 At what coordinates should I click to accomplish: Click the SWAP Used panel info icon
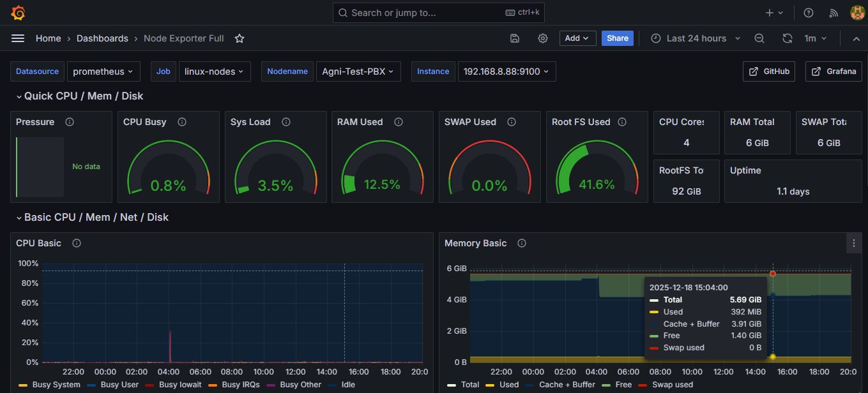(x=512, y=122)
